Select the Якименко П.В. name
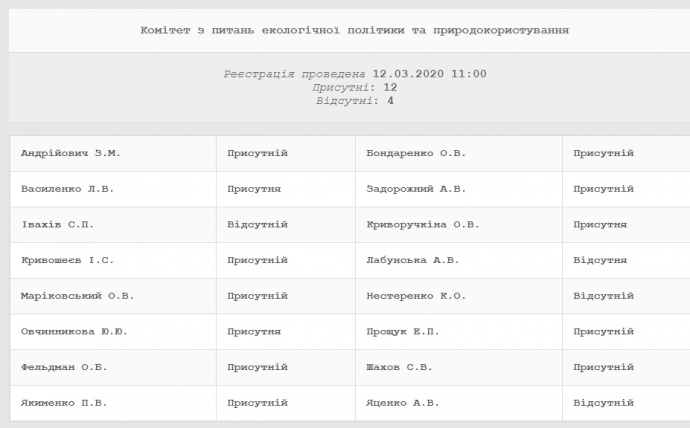The height and width of the screenshot is (428, 690). 64,403
